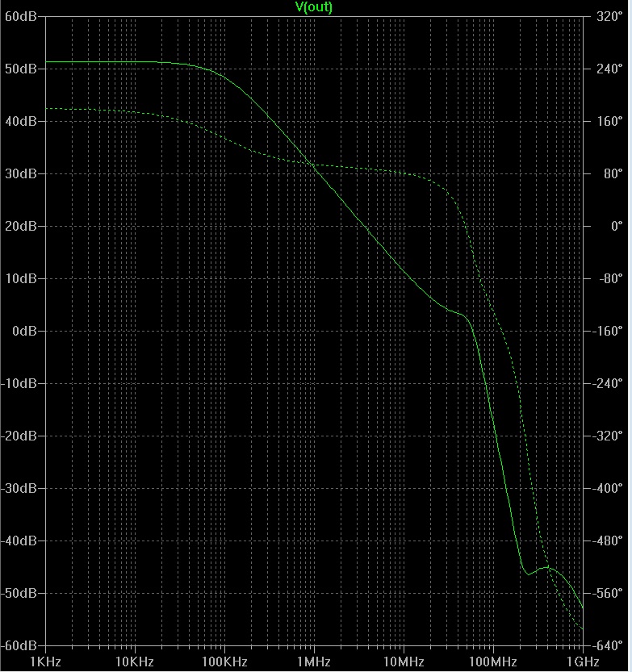The height and width of the screenshot is (672, 632).
Task: Click the -480° phase axis label
Action: coord(608,541)
